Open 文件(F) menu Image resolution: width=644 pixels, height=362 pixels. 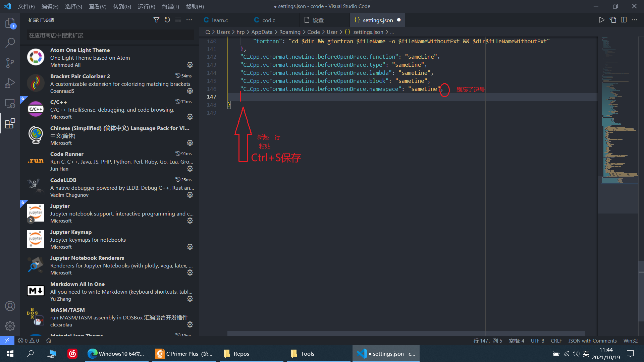click(x=26, y=6)
